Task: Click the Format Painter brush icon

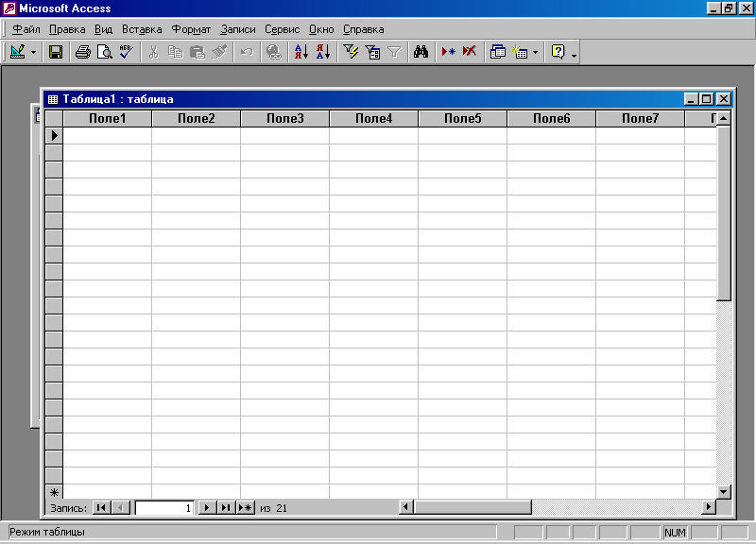Action: click(219, 52)
